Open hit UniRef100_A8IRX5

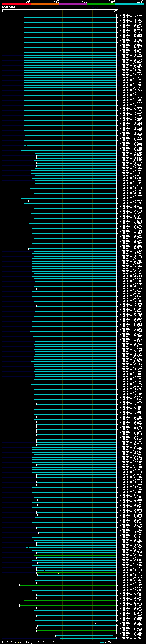131,15
